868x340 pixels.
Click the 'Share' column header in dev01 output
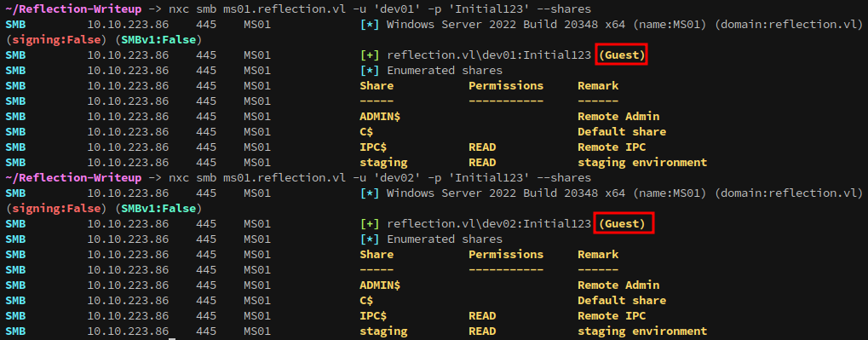377,86
